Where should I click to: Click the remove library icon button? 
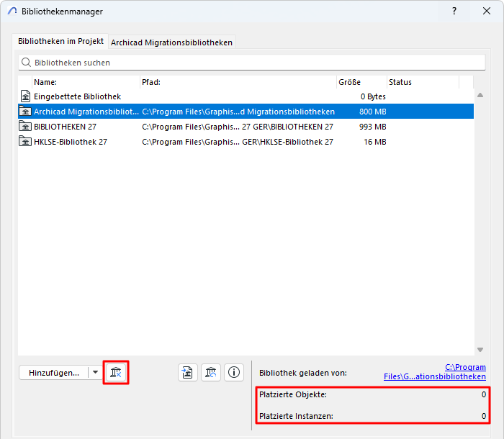(x=116, y=373)
